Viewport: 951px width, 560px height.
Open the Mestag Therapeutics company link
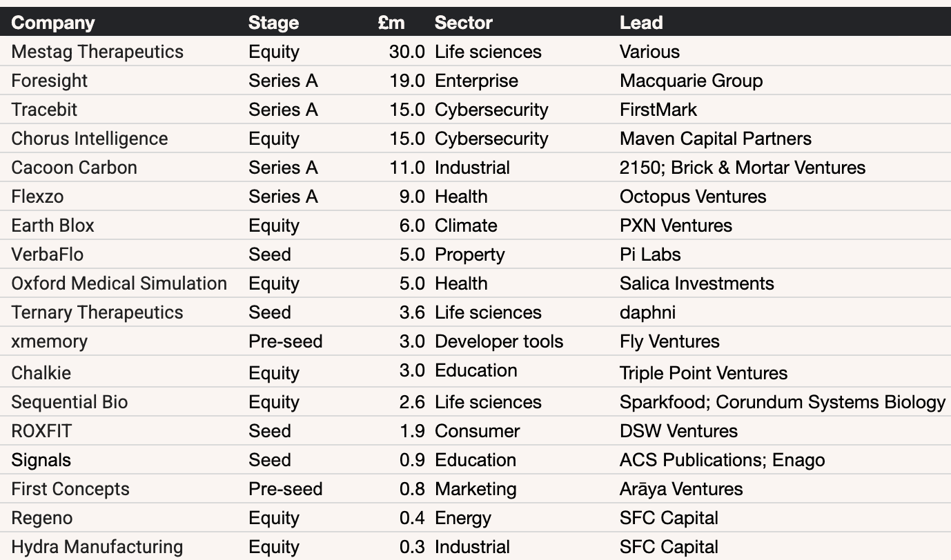pyautogui.click(x=97, y=52)
